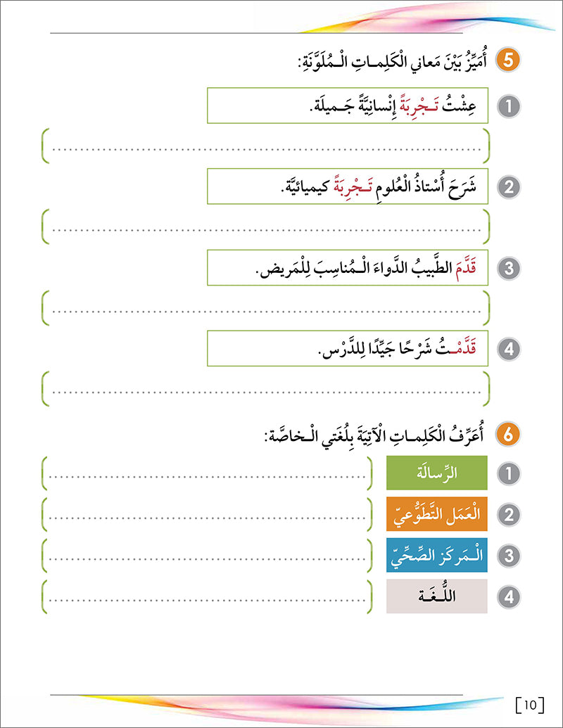Select the gray اللغة label
Screen dimensions: 563x728
[436, 597]
